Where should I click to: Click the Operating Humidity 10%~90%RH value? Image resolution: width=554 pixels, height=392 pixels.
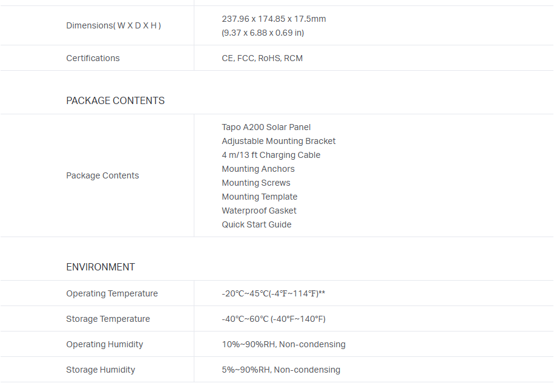coord(283,344)
